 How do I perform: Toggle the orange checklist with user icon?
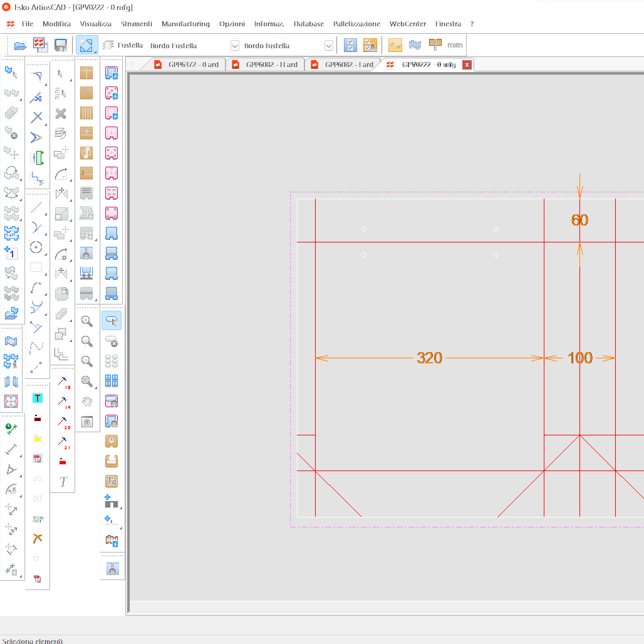coord(370,45)
